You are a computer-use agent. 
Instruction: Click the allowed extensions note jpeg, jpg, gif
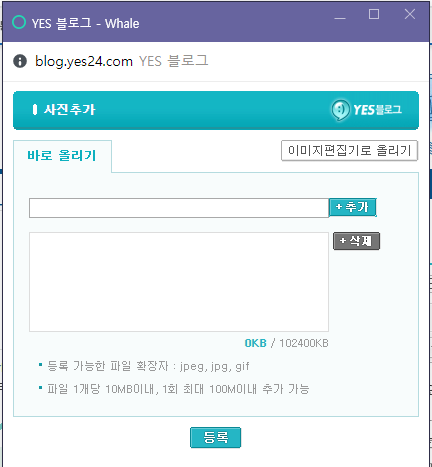[x=148, y=366]
